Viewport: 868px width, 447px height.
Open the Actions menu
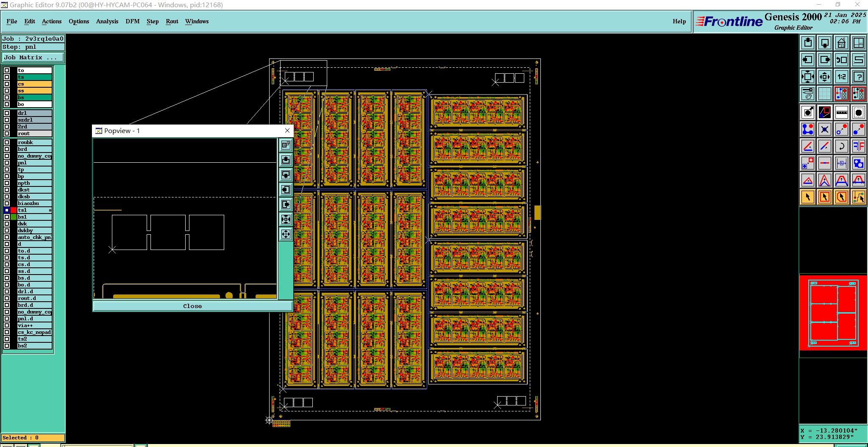coord(52,21)
